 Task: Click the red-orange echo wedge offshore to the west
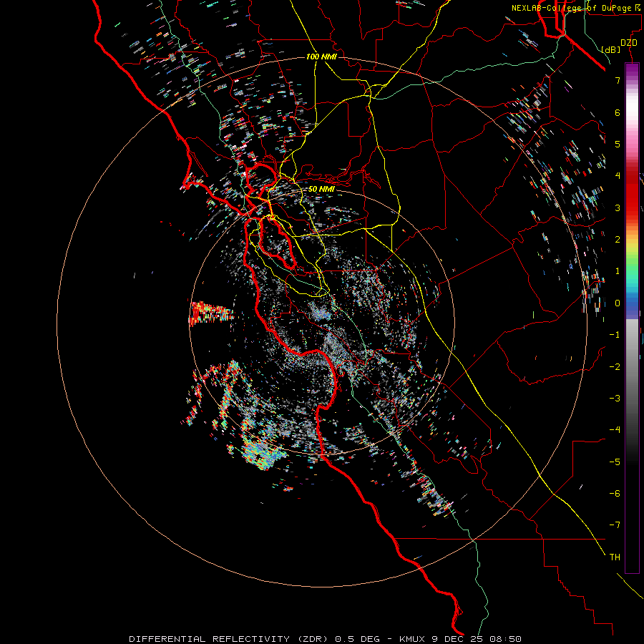coord(210,313)
